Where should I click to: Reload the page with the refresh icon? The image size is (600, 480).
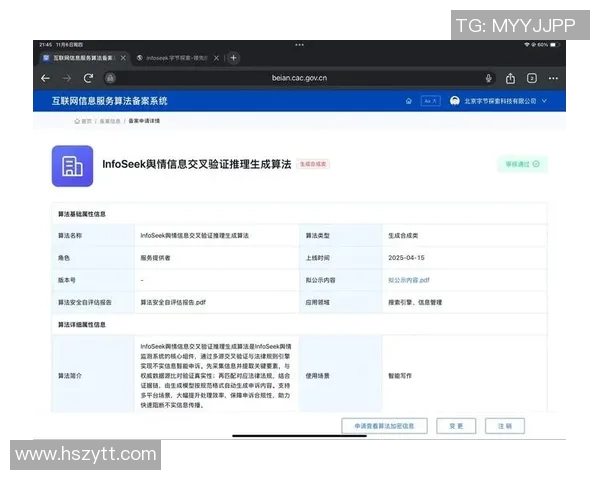tap(88, 78)
